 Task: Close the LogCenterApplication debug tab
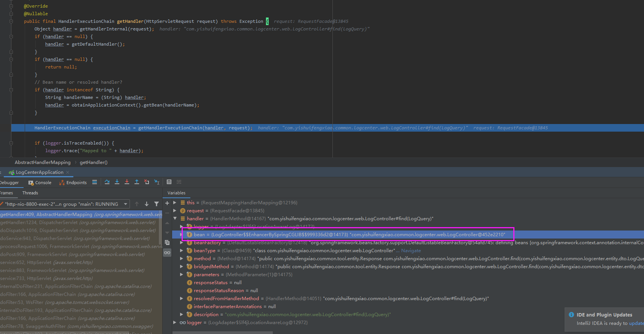tap(68, 172)
